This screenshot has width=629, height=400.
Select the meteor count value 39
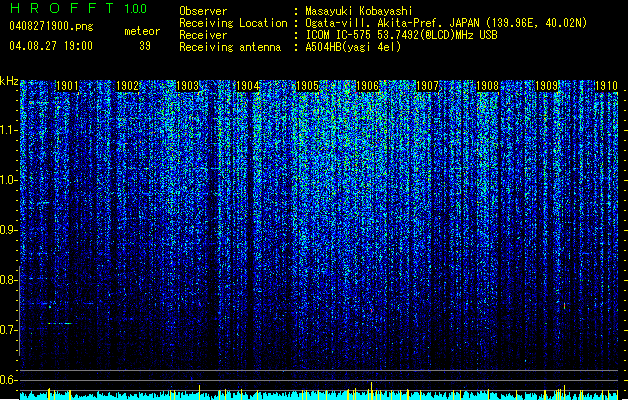[x=145, y=46]
